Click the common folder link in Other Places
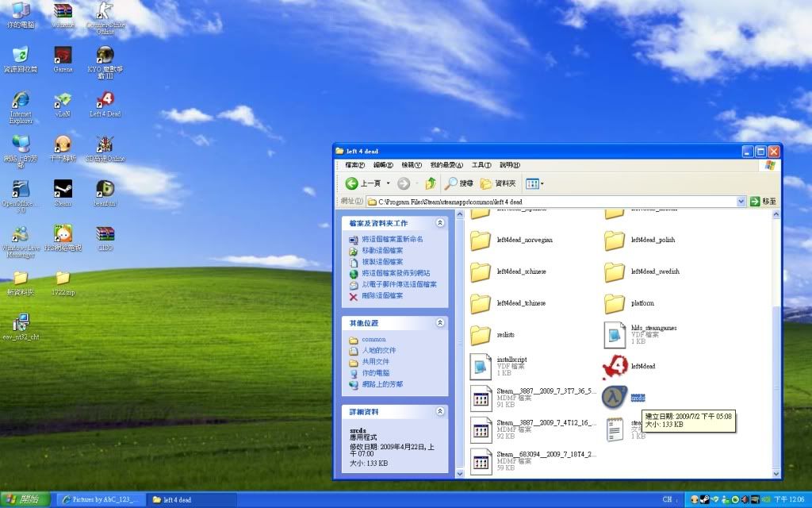This screenshot has height=508, width=812. click(x=373, y=340)
